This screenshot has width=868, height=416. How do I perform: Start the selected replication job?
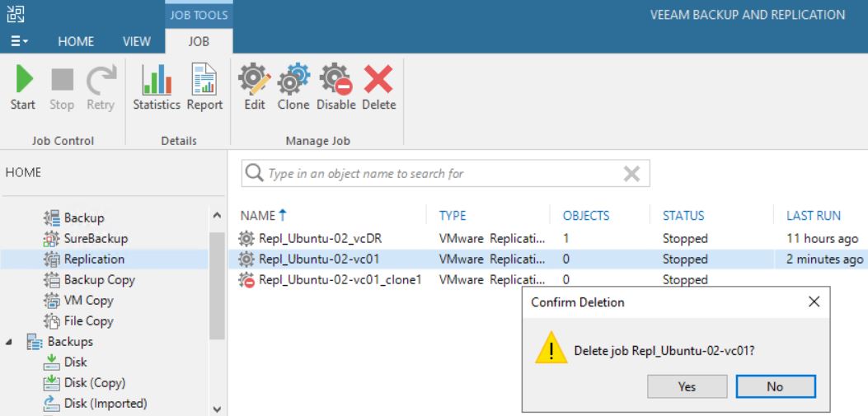pyautogui.click(x=23, y=87)
